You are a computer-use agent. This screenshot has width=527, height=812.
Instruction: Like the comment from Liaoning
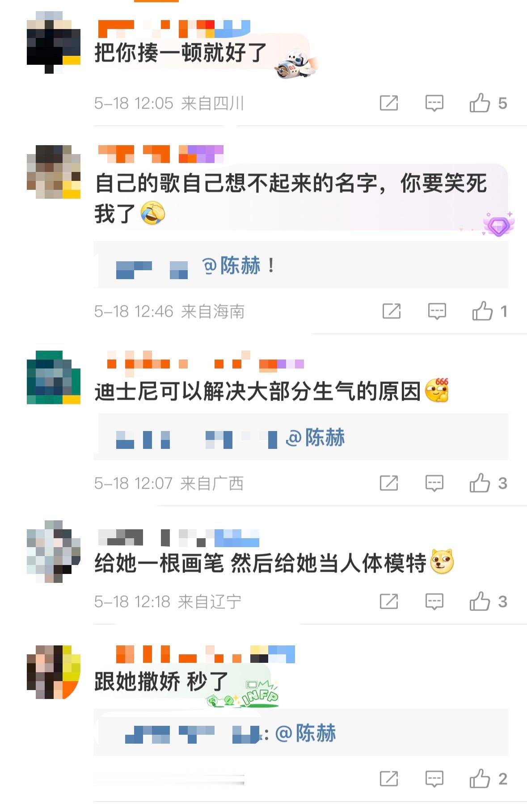[x=488, y=602]
